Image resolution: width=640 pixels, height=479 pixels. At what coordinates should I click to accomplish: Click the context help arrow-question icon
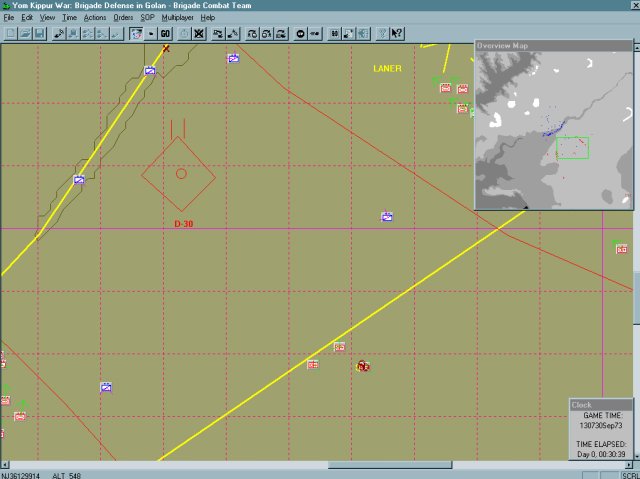[x=397, y=33]
